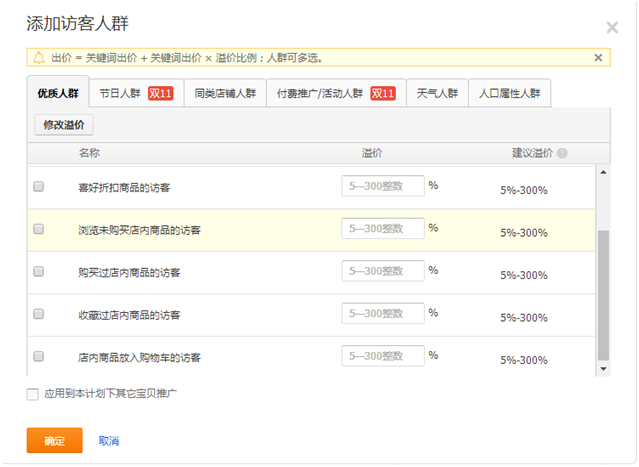
Task: Close the 添加访客人群 dialog with X icon
Action: [x=612, y=28]
